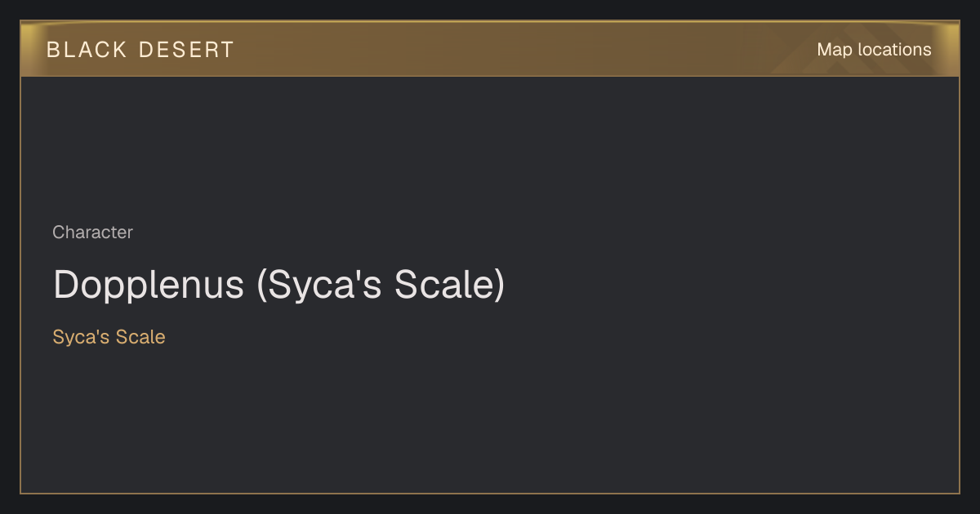Click the BLACK DESERT logo text
The width and height of the screenshot is (980, 514).
pos(140,50)
